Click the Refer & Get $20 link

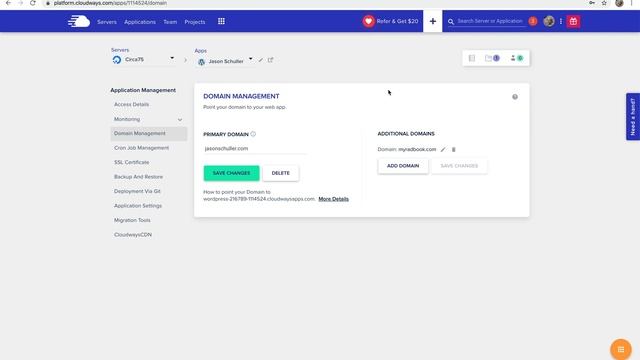[397, 21]
